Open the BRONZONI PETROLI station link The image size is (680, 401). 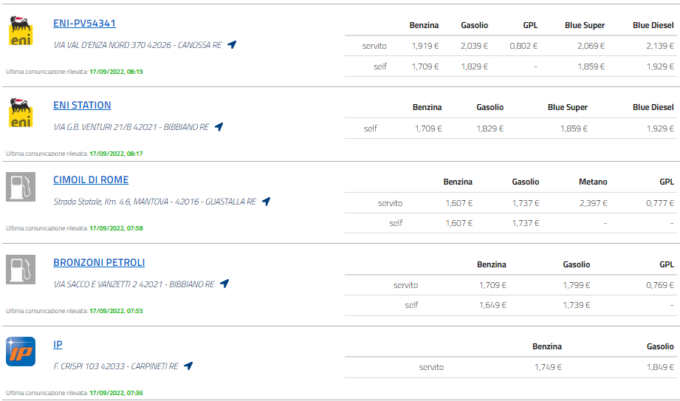[99, 263]
